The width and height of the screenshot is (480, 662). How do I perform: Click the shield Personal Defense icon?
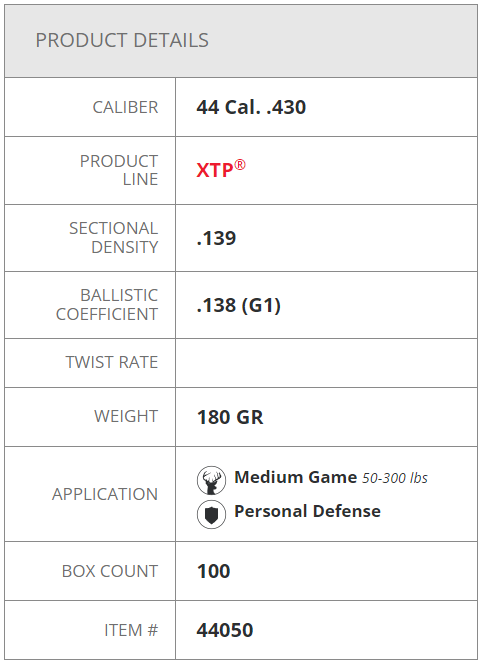[x=211, y=514]
